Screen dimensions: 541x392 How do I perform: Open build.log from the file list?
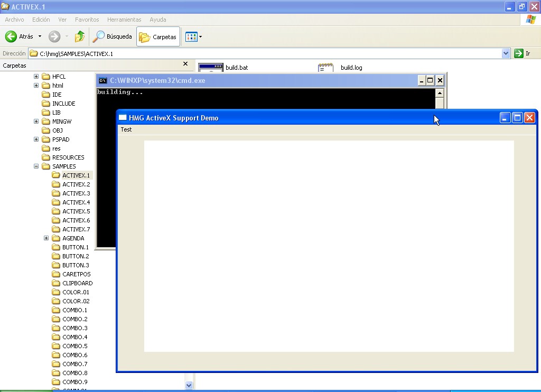pyautogui.click(x=351, y=67)
